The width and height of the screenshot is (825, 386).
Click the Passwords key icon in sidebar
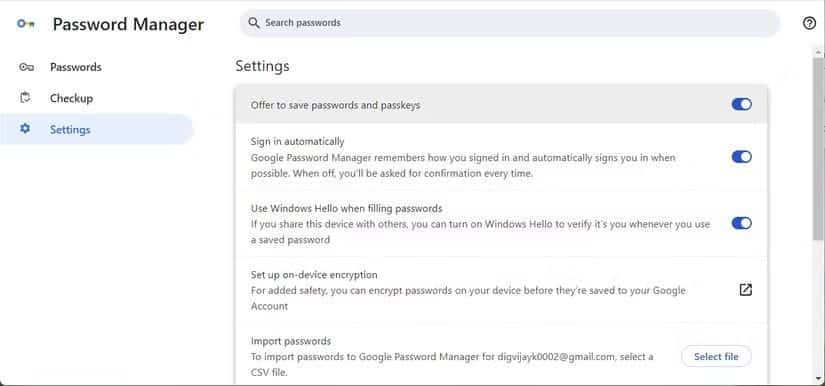coord(26,67)
